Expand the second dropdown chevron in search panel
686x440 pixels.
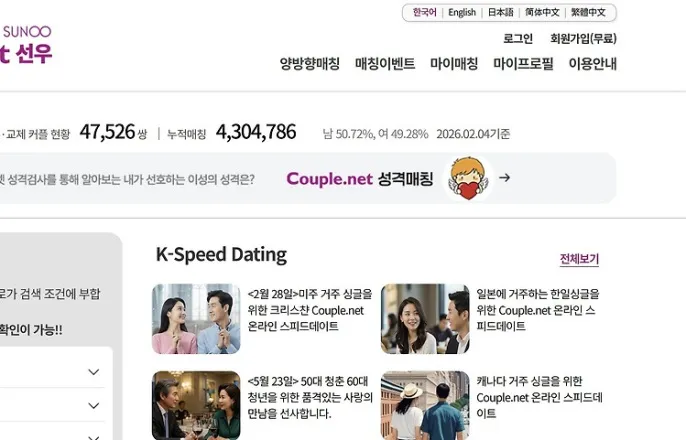94,405
